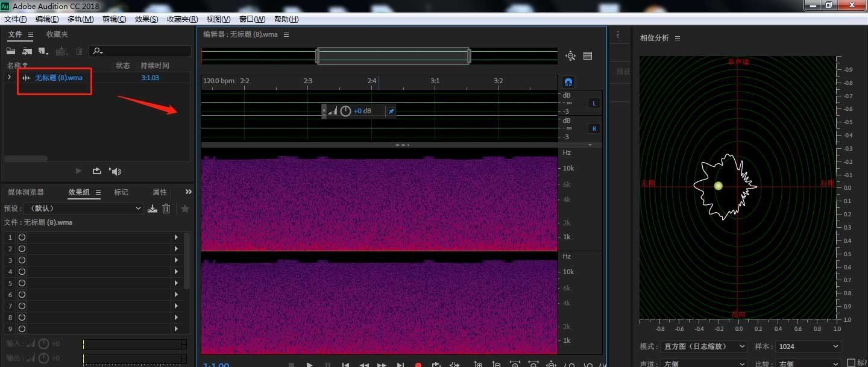Switch to the 收藏夹 tab
Viewport: 868px width, 367px height.
coord(57,34)
